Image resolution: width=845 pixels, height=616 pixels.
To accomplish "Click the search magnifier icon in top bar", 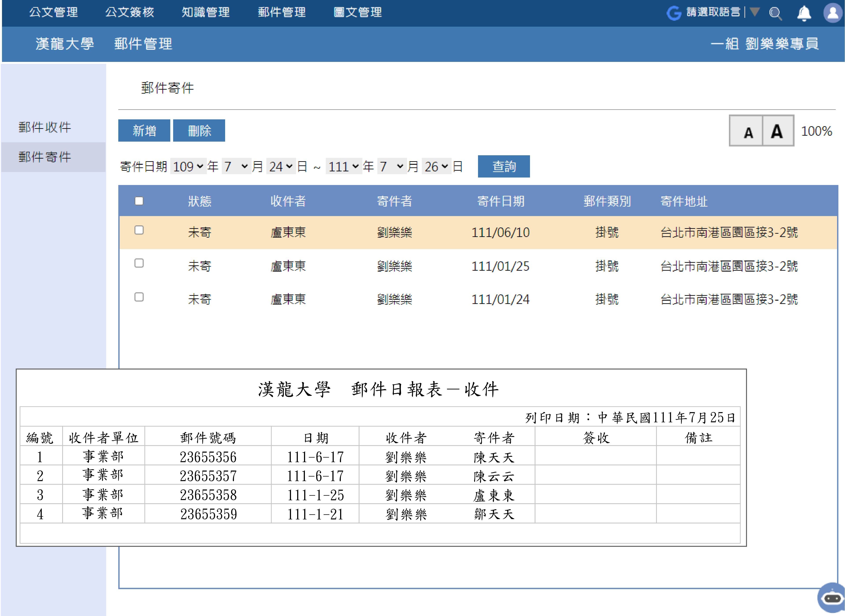I will click(x=775, y=13).
